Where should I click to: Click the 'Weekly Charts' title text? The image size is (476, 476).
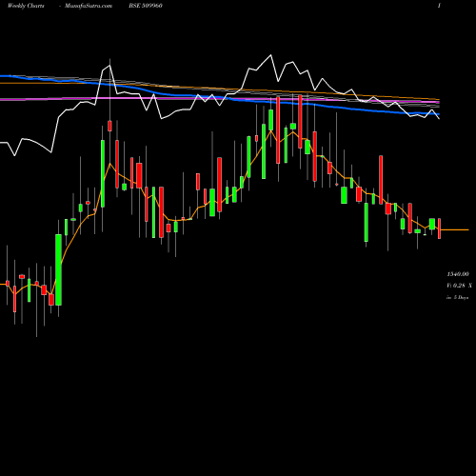click(x=26, y=6)
